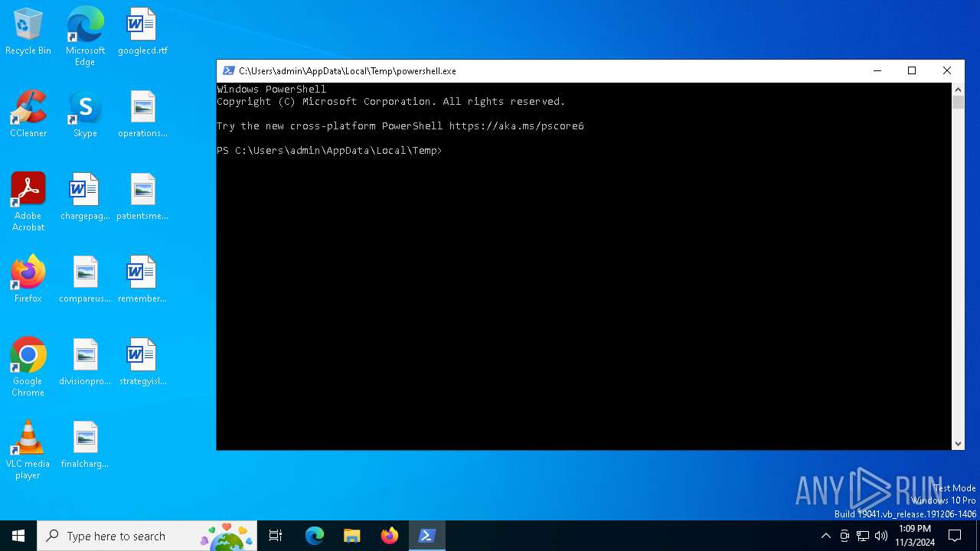Open the taskbar clock and calendar
The width and height of the screenshot is (980, 551).
pos(915,536)
